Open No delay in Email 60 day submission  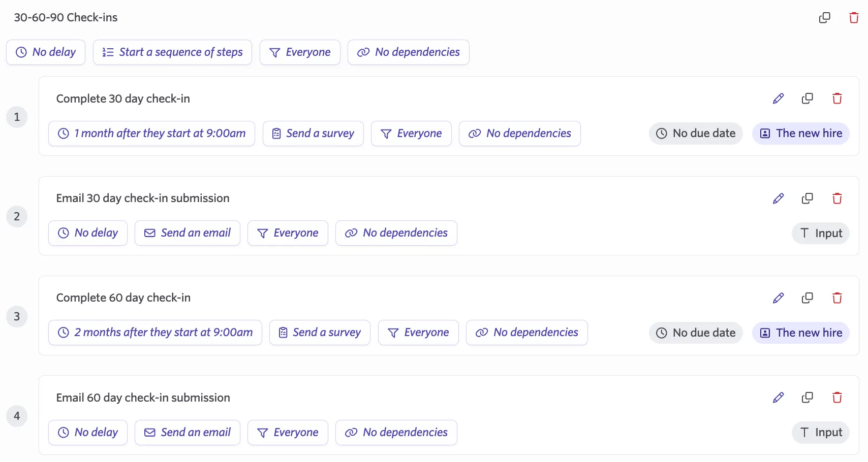click(x=88, y=433)
